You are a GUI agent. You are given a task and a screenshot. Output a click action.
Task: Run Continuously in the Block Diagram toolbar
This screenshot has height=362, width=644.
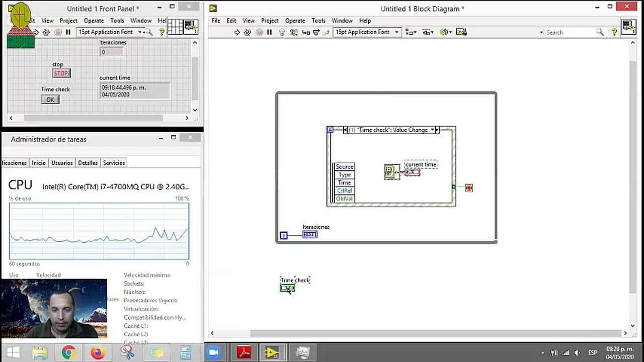(247, 32)
